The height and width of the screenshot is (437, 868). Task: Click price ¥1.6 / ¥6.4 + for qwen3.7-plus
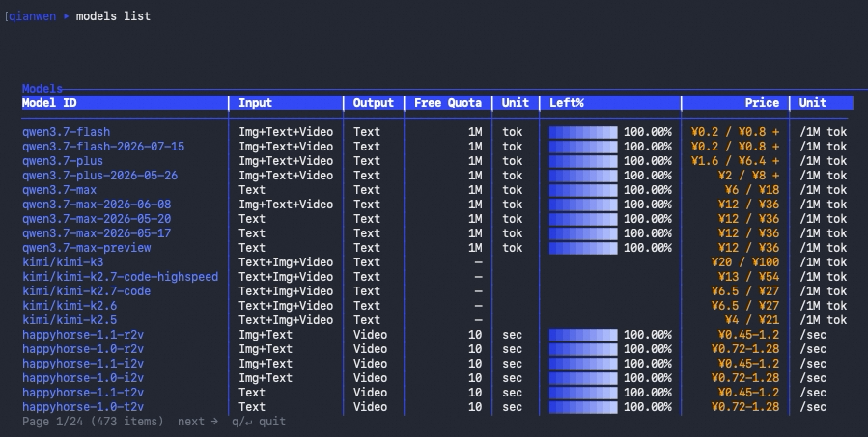coord(735,161)
